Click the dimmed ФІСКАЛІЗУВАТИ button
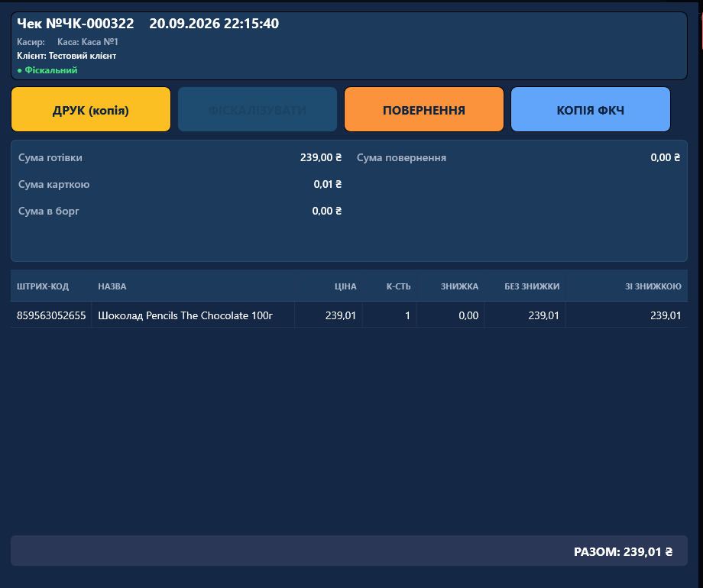 (x=258, y=110)
